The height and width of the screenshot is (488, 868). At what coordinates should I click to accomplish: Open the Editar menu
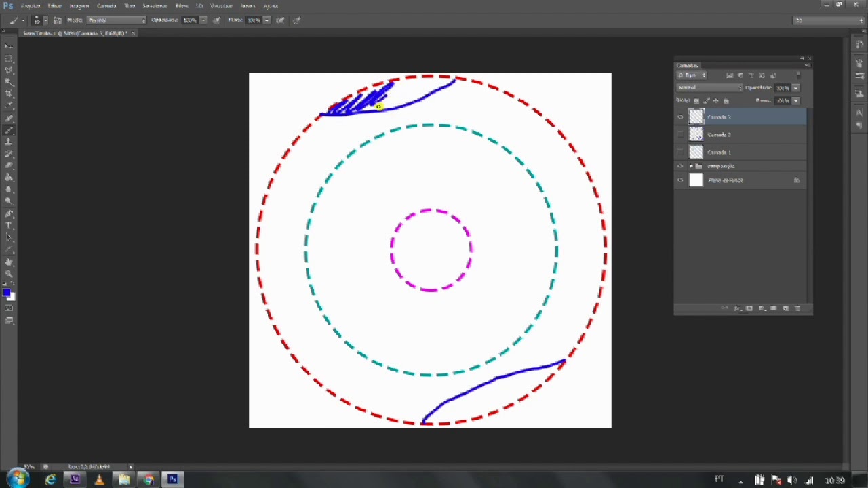pos(54,6)
